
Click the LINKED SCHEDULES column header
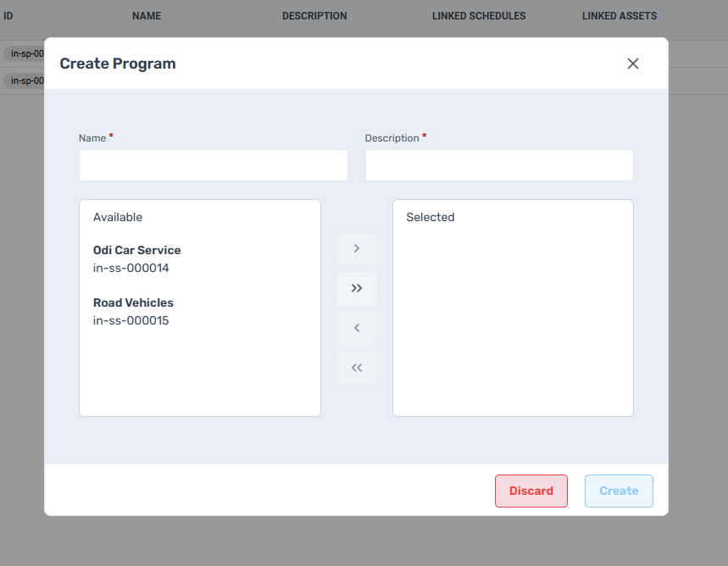[x=479, y=16]
